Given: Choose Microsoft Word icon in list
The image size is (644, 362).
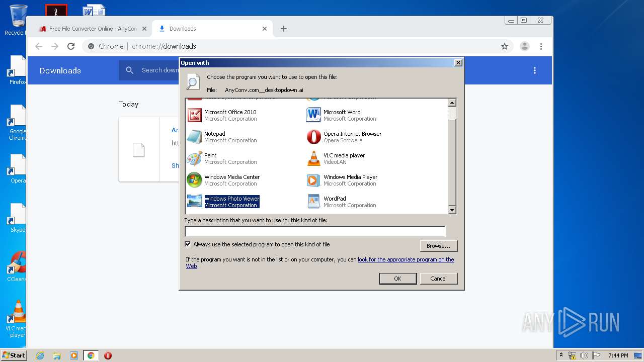Looking at the screenshot, I should click(313, 115).
